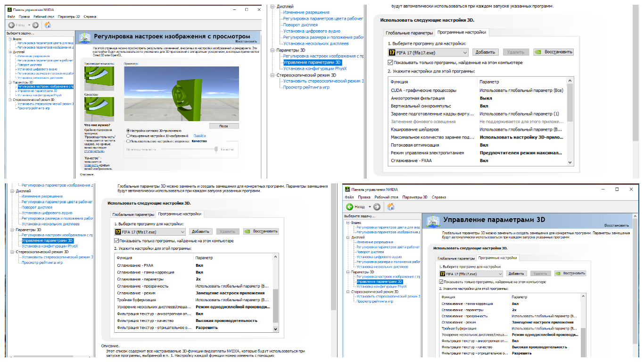644x362 pixels.
Task: Open Правка menu in window headed Управление параметрами 3D
Action: click(x=364, y=197)
